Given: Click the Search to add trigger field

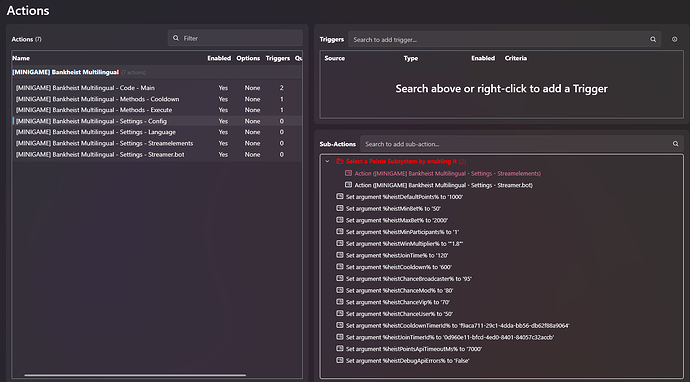Looking at the screenshot, I should [x=504, y=40].
